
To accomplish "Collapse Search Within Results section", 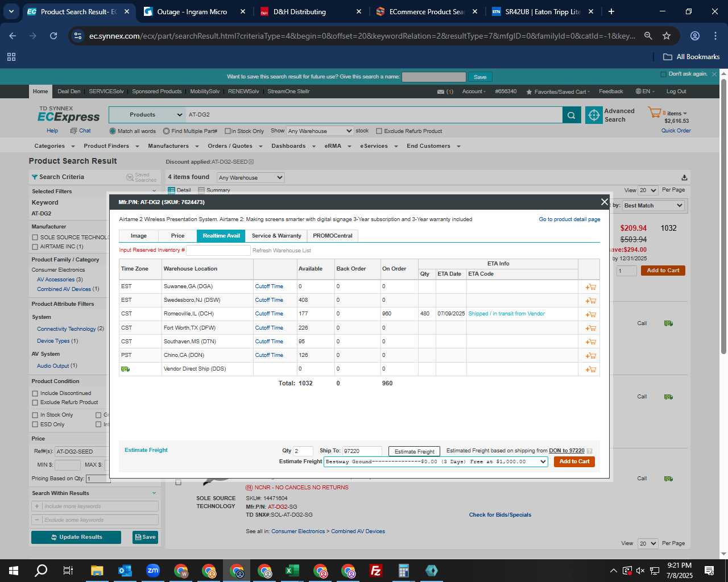I will pos(154,493).
